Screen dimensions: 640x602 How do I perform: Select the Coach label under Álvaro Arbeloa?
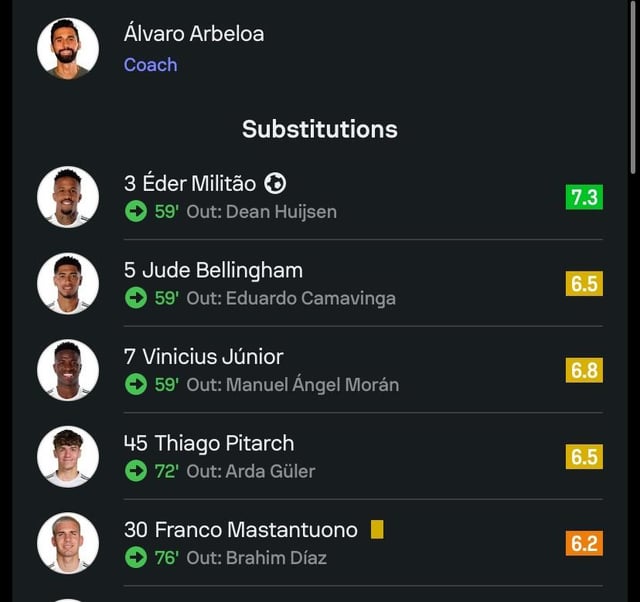(150, 65)
